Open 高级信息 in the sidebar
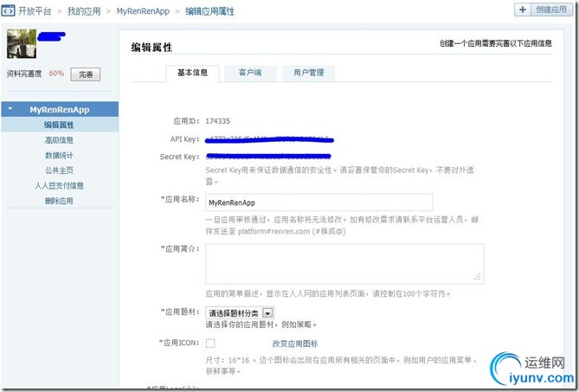The height and width of the screenshot is (392, 579). (59, 140)
